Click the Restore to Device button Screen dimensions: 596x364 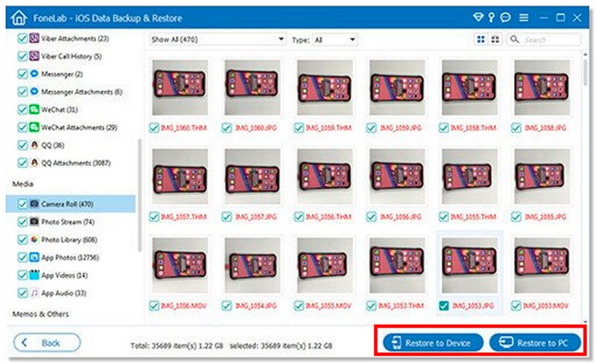click(x=434, y=343)
